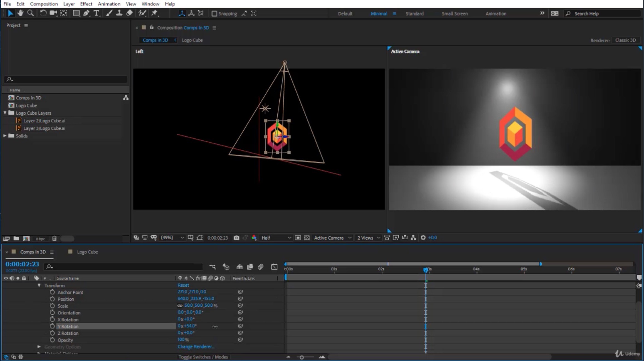Select the Rectangle shape tool
The image size is (644, 361).
tap(76, 13)
